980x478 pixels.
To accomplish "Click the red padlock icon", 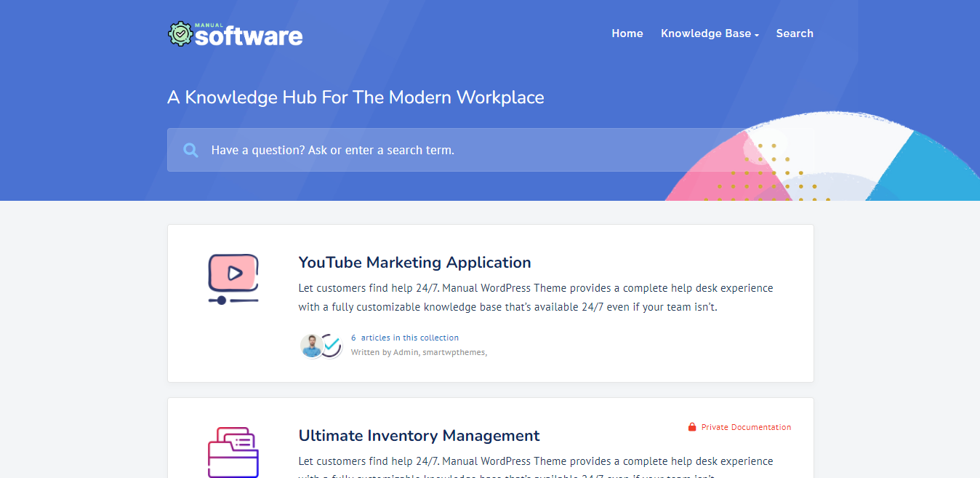I will 692,427.
